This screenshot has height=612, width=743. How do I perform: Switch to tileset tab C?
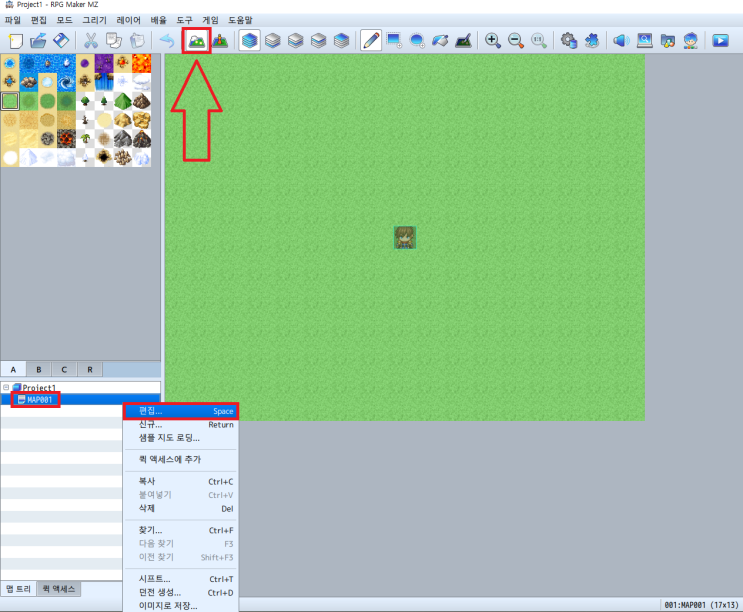pos(64,369)
